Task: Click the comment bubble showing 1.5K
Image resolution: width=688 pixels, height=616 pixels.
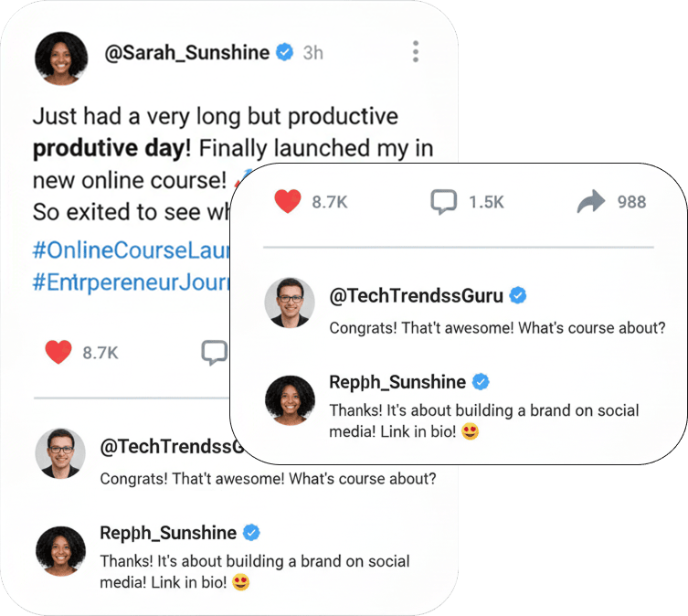Action: point(443,202)
